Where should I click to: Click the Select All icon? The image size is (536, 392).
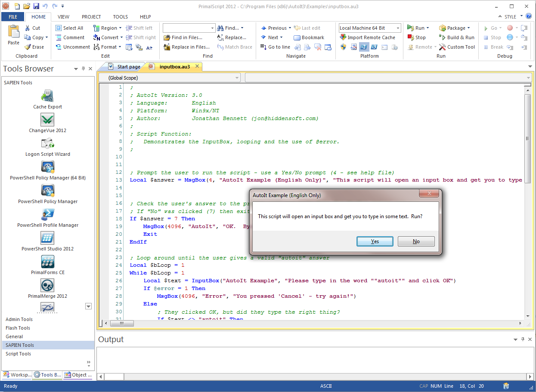[59, 28]
